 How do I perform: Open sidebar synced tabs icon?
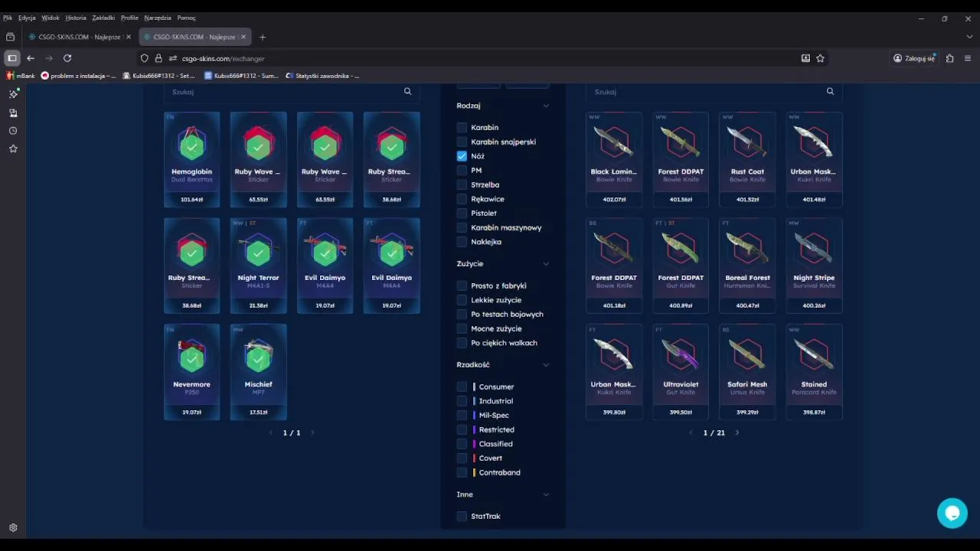tap(13, 112)
